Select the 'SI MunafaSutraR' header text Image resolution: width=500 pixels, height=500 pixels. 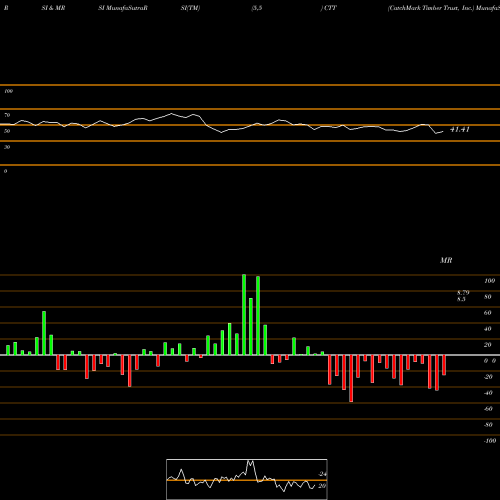coord(123,8)
